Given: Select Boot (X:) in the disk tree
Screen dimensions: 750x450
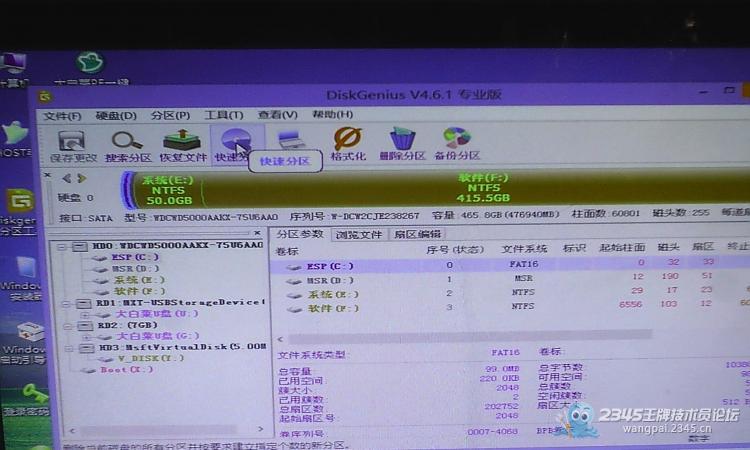Looking at the screenshot, I should coord(127,370).
